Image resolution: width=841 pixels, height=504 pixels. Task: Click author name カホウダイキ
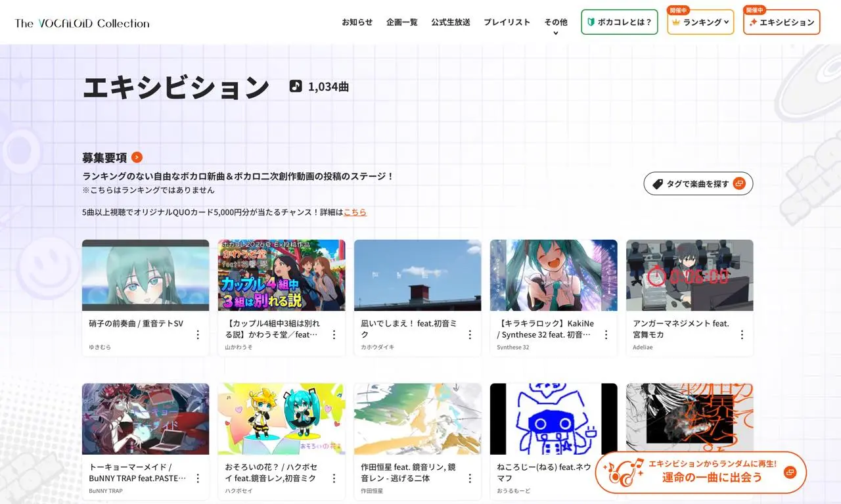coord(378,347)
